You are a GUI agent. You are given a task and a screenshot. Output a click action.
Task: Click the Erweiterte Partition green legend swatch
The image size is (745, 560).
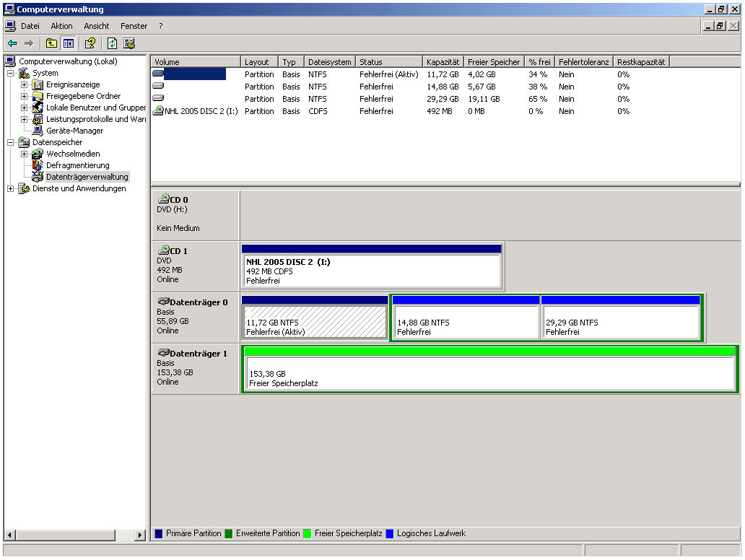(229, 533)
